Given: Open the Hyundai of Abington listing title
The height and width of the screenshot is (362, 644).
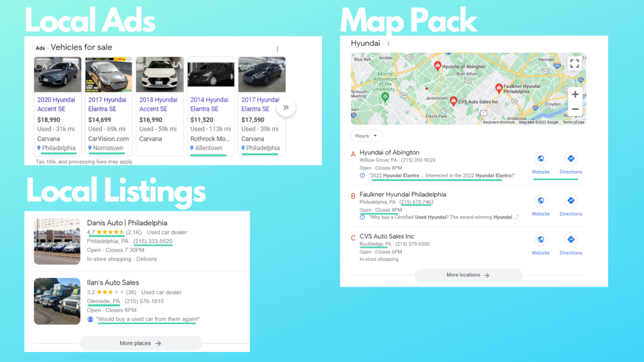Looking at the screenshot, I should pos(389,153).
